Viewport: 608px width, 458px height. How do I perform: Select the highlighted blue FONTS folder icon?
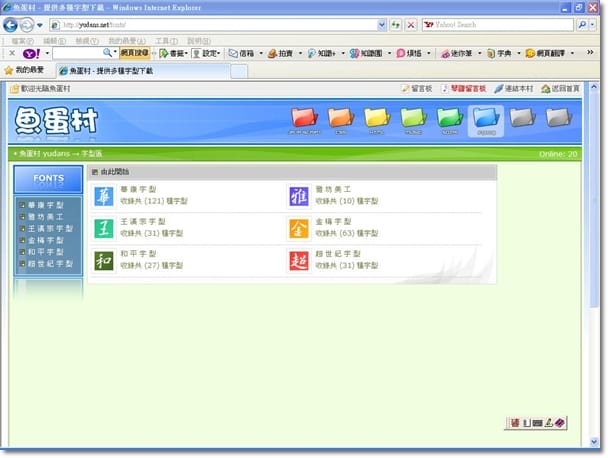coord(485,119)
